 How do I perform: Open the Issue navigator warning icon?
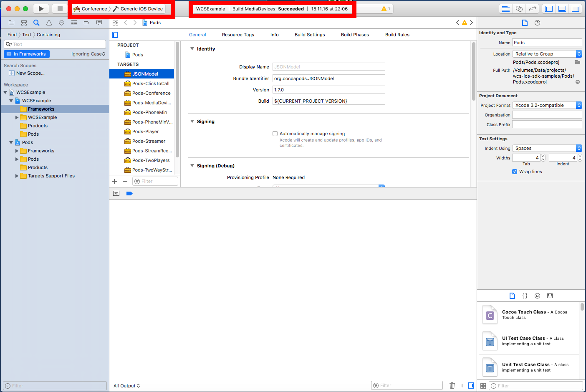(x=49, y=23)
